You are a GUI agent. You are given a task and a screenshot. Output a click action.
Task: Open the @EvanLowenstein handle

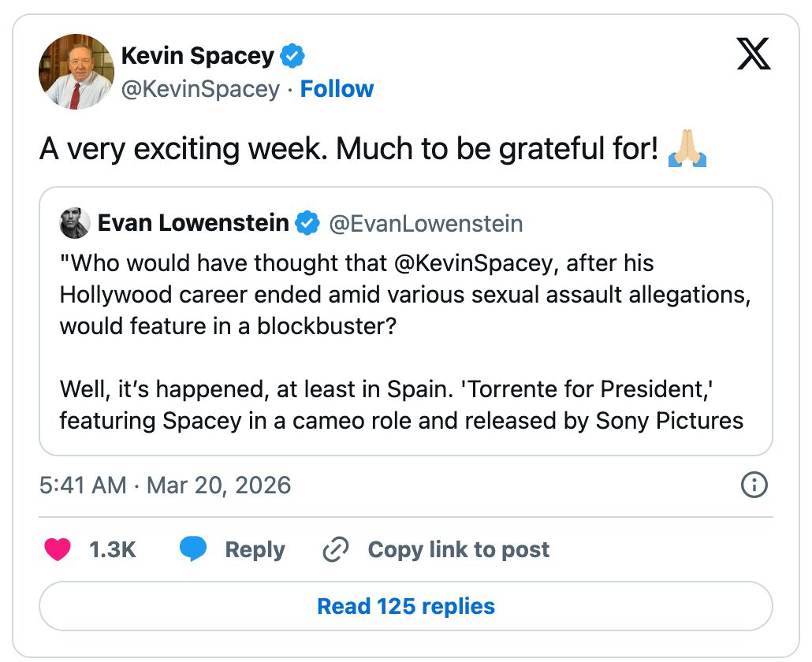coord(425,224)
